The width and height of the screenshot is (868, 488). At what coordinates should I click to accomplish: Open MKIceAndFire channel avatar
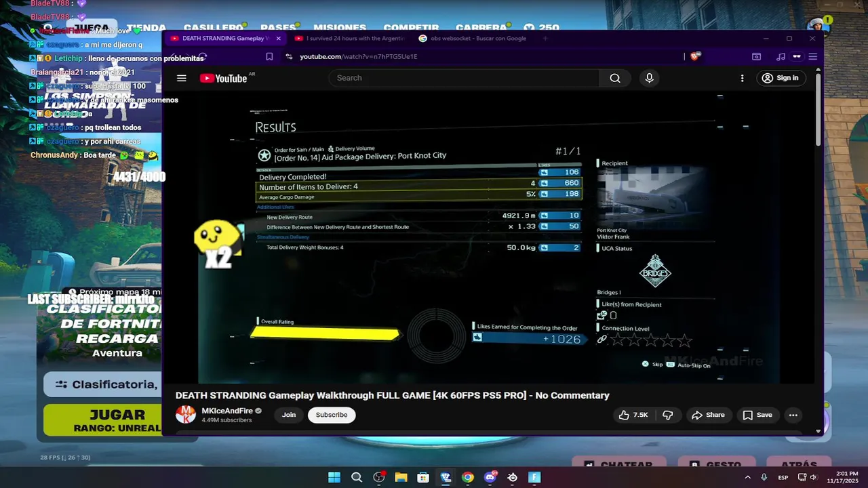coord(186,415)
